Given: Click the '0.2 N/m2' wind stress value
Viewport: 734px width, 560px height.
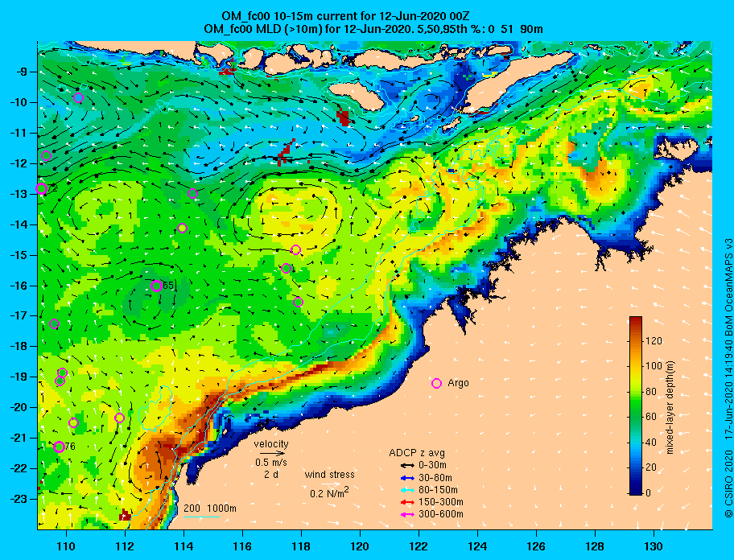Looking at the screenshot, I should point(329,492).
